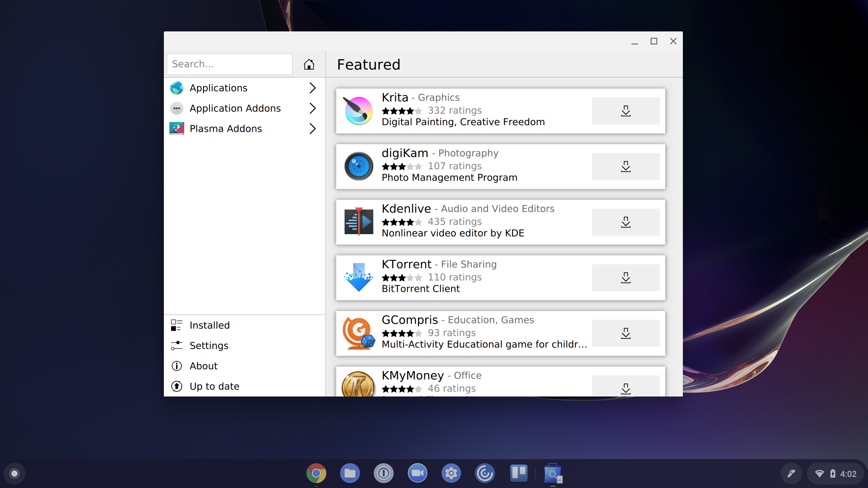Click the Home icon next to search
The width and height of the screenshot is (868, 488).
[x=309, y=64]
